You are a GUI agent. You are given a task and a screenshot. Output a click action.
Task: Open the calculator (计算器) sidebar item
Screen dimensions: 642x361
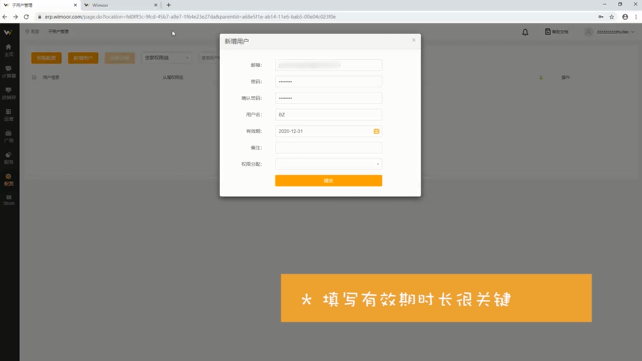pyautogui.click(x=9, y=72)
